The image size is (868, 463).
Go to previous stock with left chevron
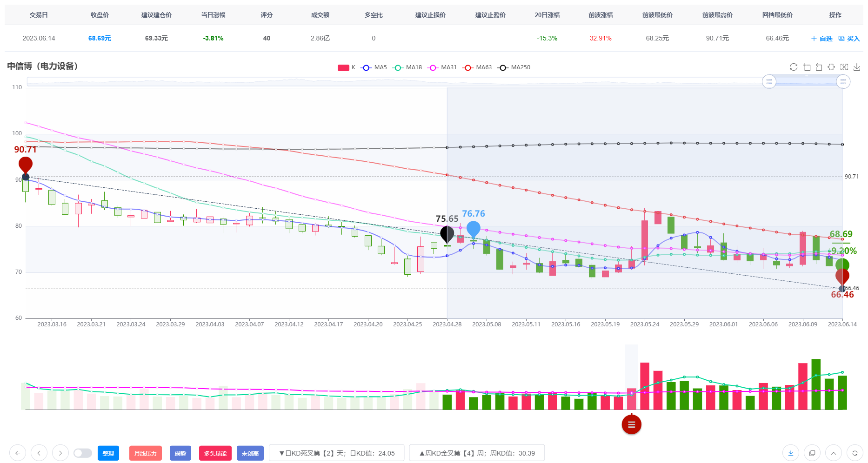(x=39, y=453)
